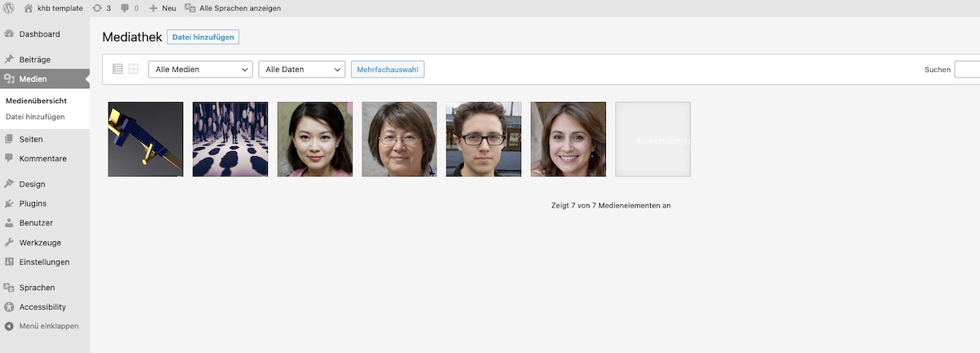Click the Design brush icon

pyautogui.click(x=9, y=184)
